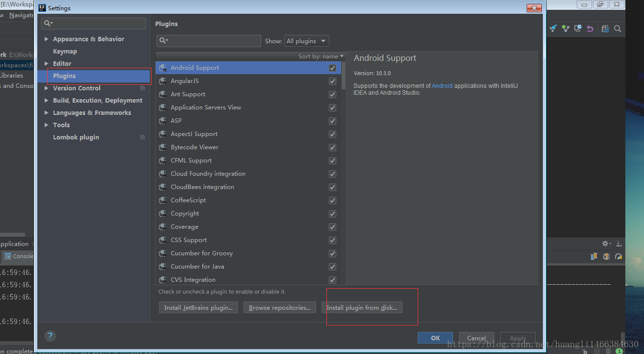The height and width of the screenshot is (354, 644).
Task: Click the Update Project VCS icon
Action: [x=554, y=28]
